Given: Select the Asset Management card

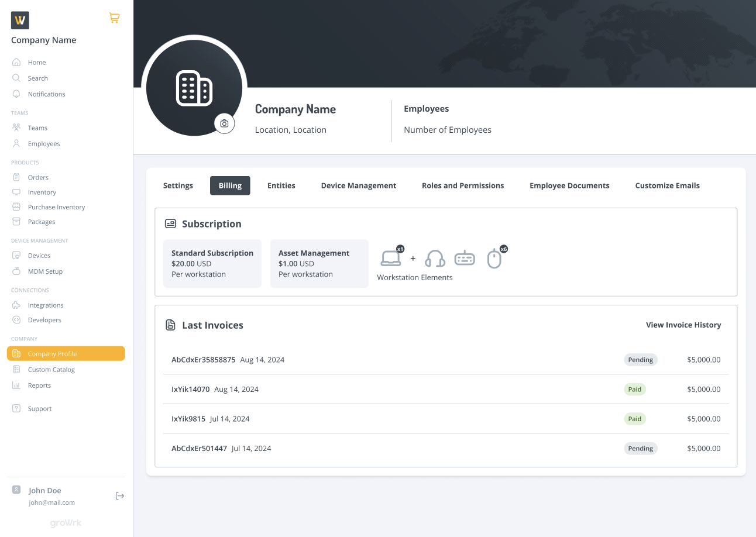Looking at the screenshot, I should (319, 263).
